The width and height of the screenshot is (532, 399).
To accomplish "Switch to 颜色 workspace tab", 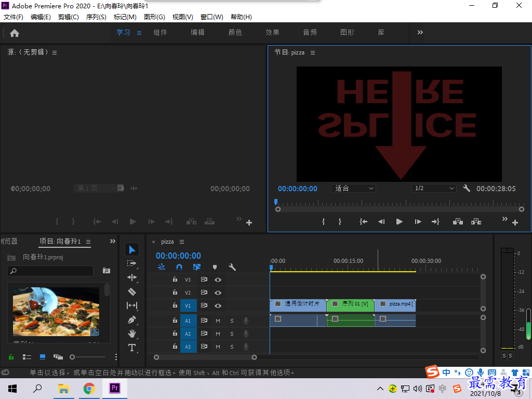I will [x=235, y=32].
